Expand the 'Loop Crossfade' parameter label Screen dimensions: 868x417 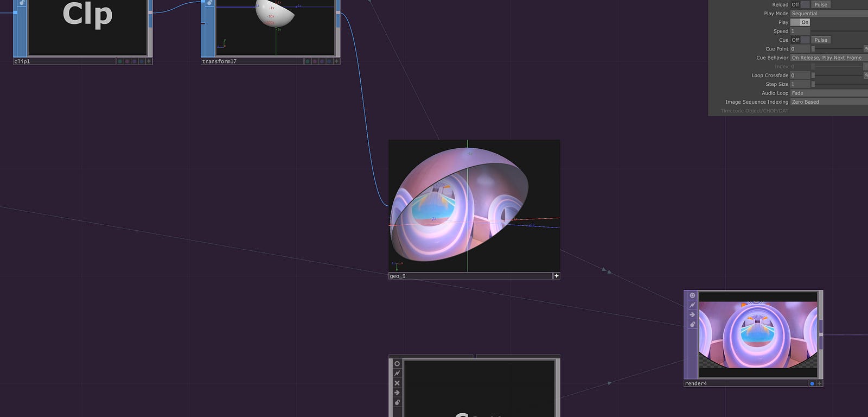pos(770,75)
